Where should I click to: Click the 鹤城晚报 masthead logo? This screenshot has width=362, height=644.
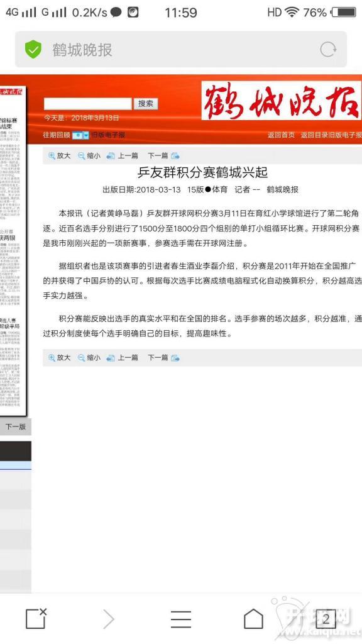point(281,101)
